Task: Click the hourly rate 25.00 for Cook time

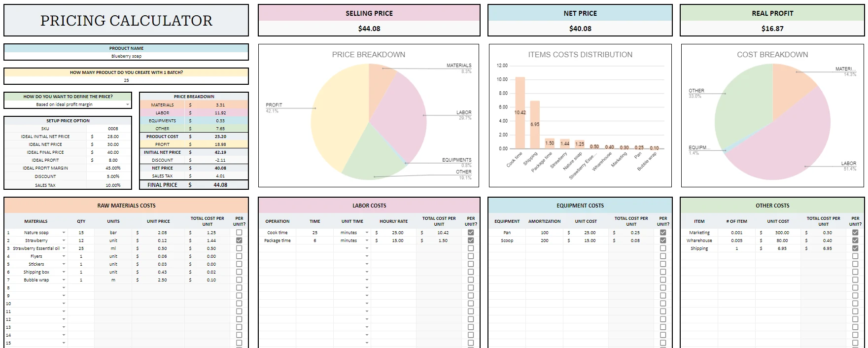Action: pyautogui.click(x=398, y=233)
